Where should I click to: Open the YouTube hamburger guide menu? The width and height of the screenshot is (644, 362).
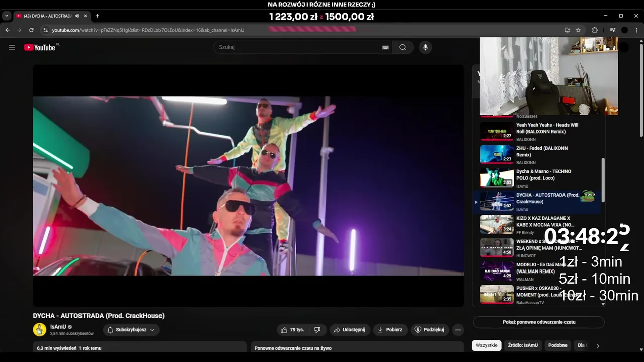click(12, 47)
